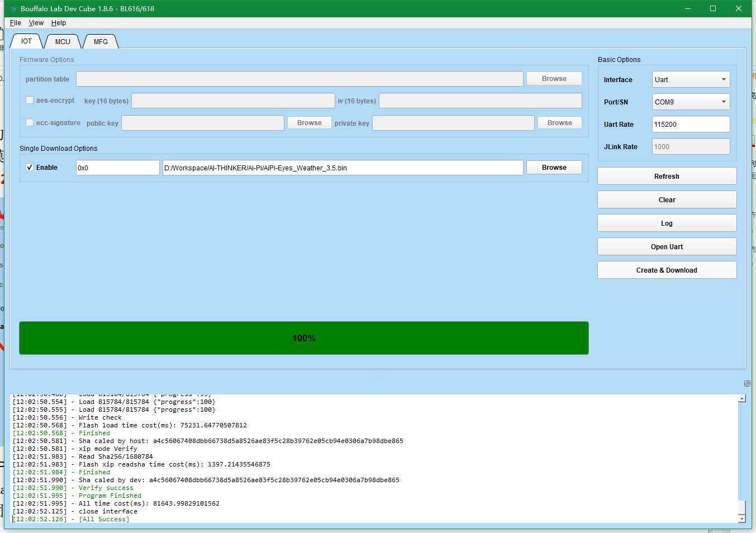
Task: Click the Firmware Options group label
Action: click(x=46, y=60)
